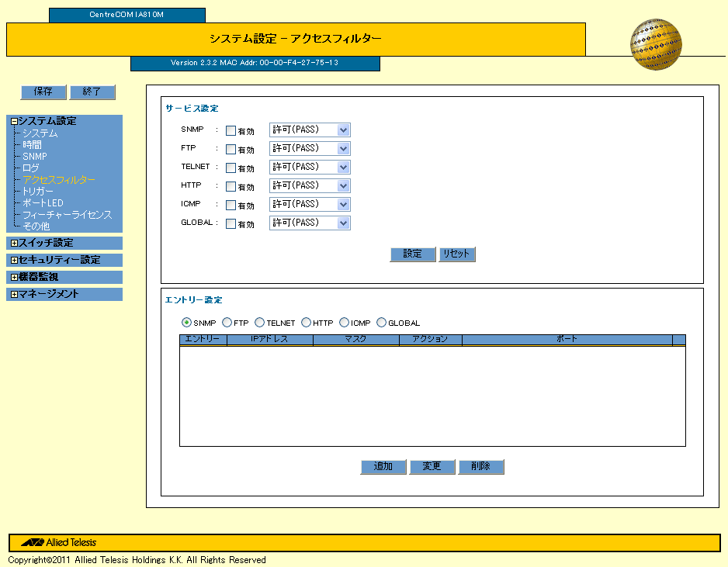Expand the 機器監視 section
The height and width of the screenshot is (567, 728).
tap(14, 278)
